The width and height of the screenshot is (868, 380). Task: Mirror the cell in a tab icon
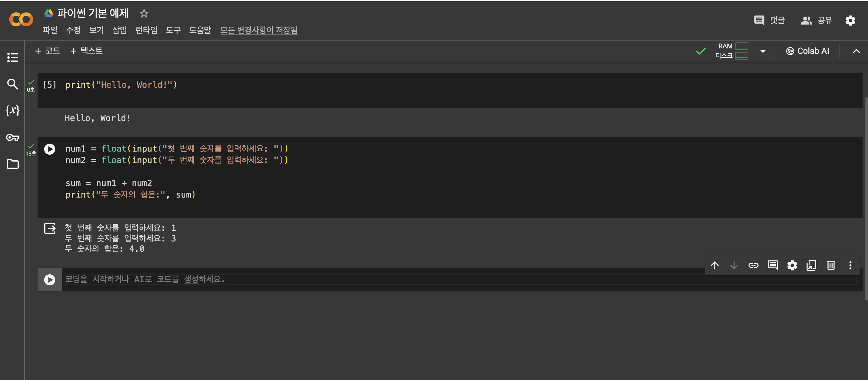coord(811,265)
